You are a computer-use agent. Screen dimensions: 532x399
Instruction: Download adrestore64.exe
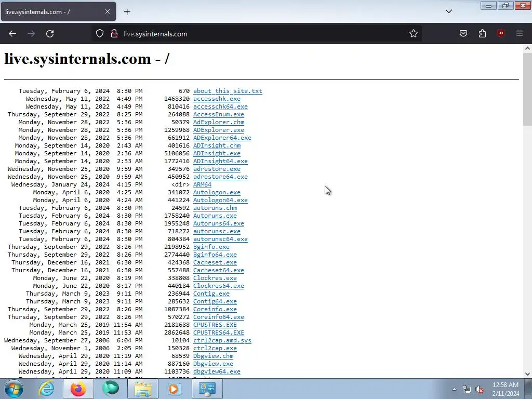click(220, 177)
